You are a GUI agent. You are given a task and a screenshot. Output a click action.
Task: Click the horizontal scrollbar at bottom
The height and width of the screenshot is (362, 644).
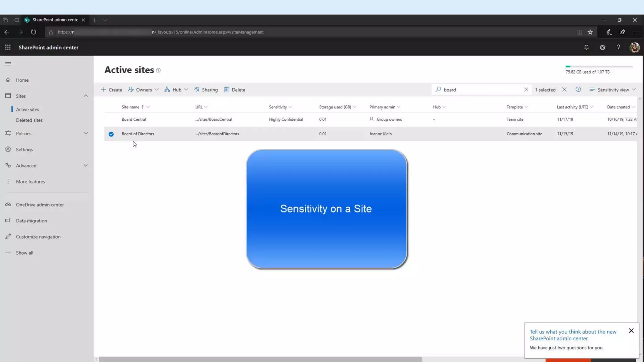(260, 359)
